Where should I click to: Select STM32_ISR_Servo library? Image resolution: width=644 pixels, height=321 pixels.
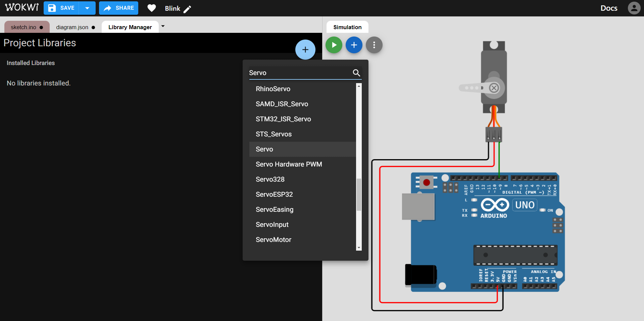[302, 119]
